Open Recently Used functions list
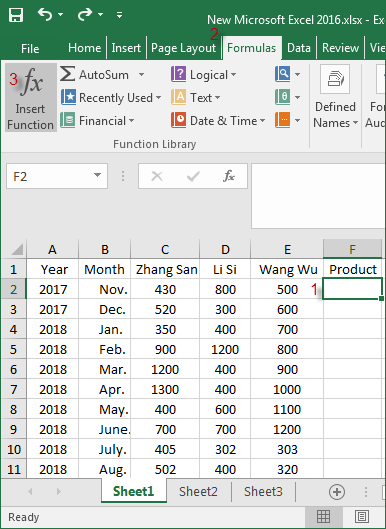Screen dimensions: 386x529 pos(111,98)
